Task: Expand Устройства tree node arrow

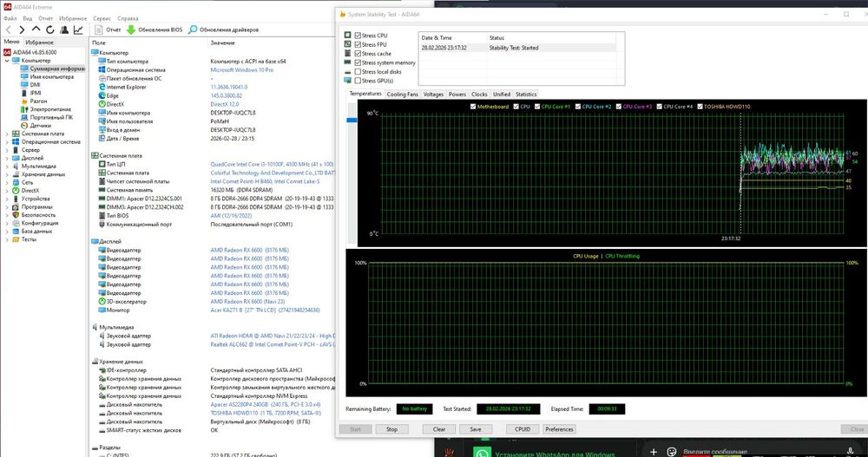Action: click(7, 199)
